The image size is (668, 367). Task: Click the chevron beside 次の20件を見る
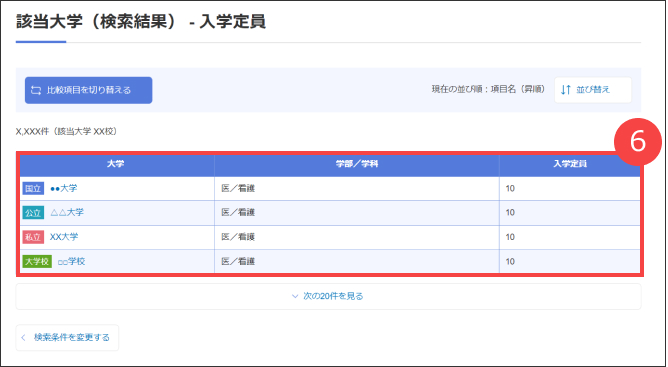pyautogui.click(x=295, y=296)
